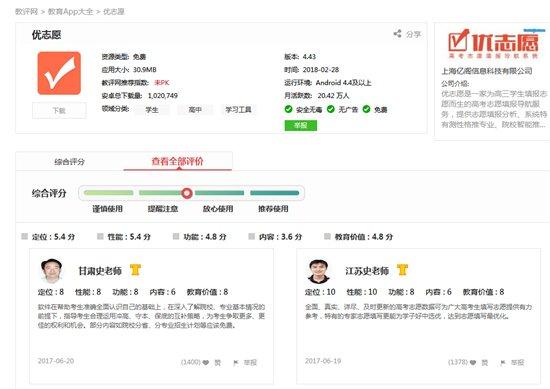Click the gold badge next to 江苏史老师
The height and width of the screenshot is (389, 550).
[x=402, y=270]
